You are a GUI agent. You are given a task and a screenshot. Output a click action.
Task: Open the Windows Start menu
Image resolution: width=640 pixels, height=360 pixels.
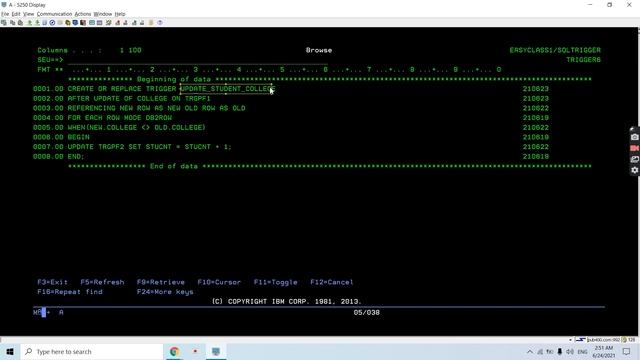click(10, 351)
